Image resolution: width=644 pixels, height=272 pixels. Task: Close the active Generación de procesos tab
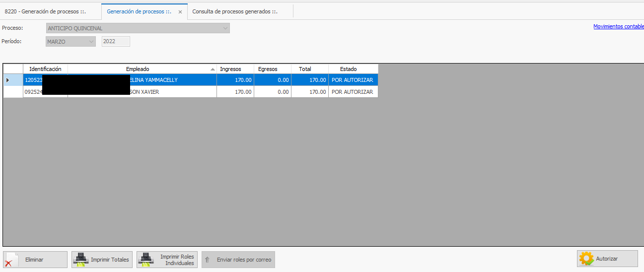pyautogui.click(x=180, y=12)
